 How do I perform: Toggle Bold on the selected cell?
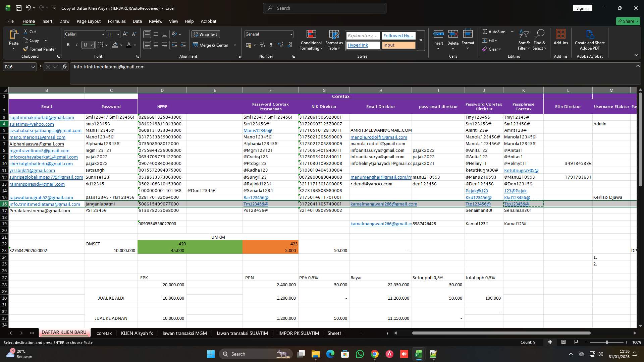click(x=68, y=45)
